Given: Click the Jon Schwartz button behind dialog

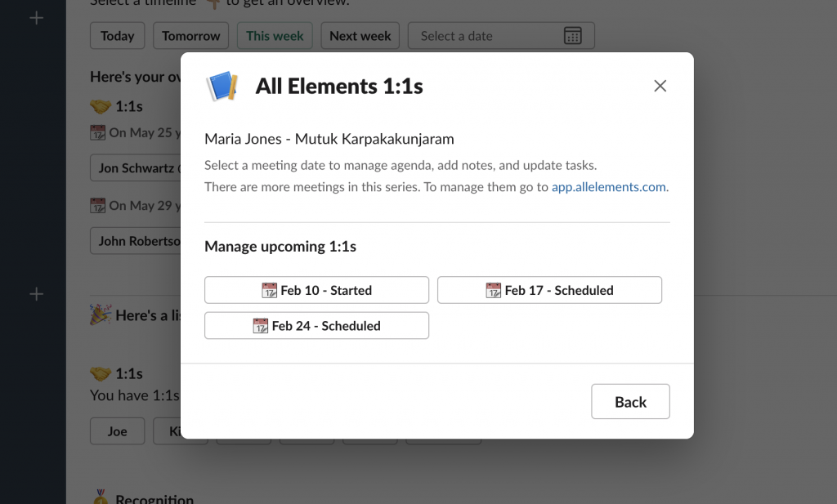Looking at the screenshot, I should point(136,168).
